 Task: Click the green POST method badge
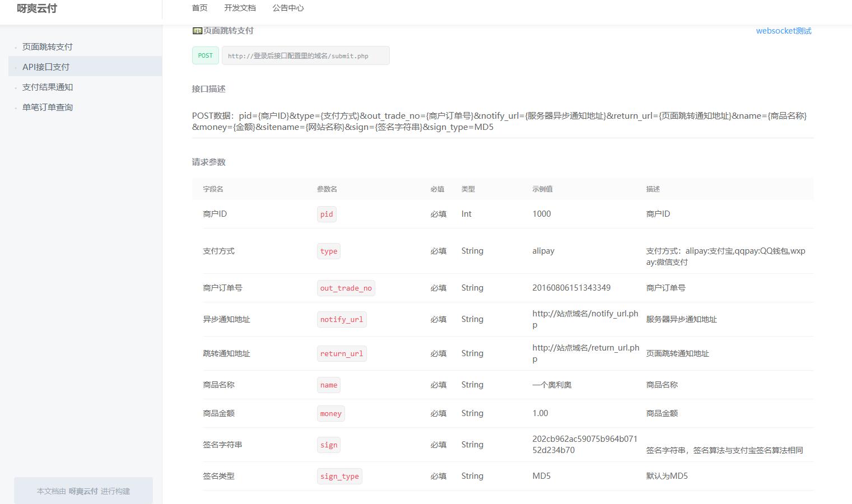pos(206,55)
